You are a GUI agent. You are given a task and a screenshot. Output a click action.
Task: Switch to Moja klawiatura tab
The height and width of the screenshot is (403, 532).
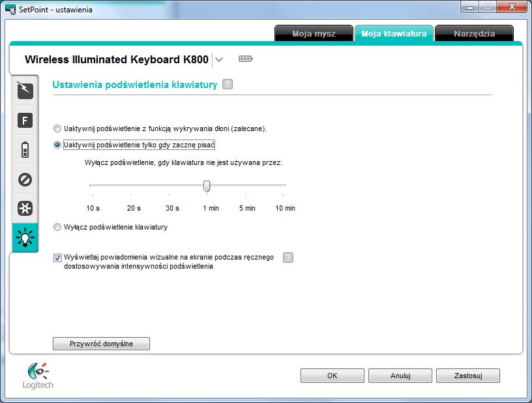click(394, 34)
